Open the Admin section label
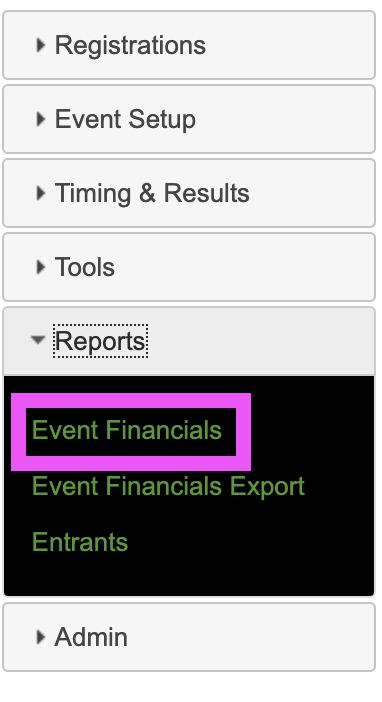The width and height of the screenshot is (382, 702). coord(91,637)
